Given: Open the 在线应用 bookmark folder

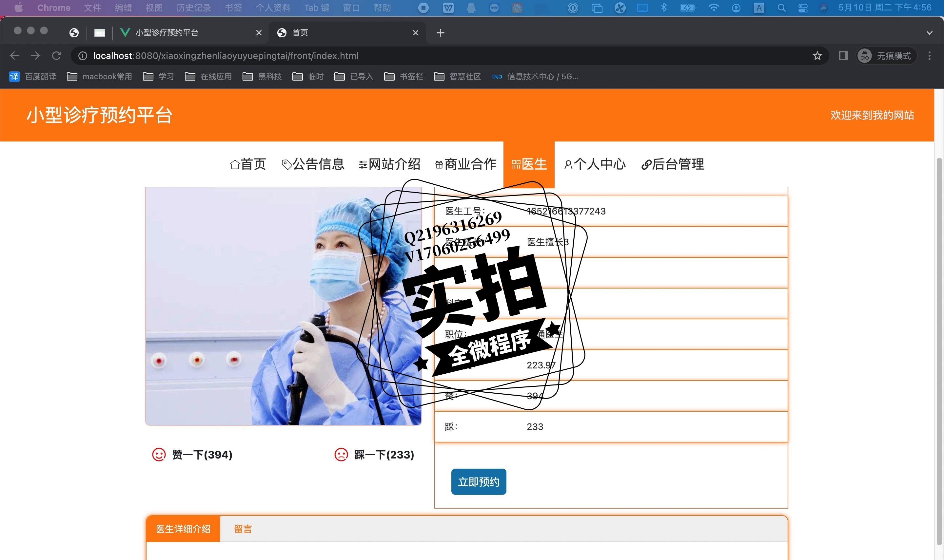Looking at the screenshot, I should (208, 77).
